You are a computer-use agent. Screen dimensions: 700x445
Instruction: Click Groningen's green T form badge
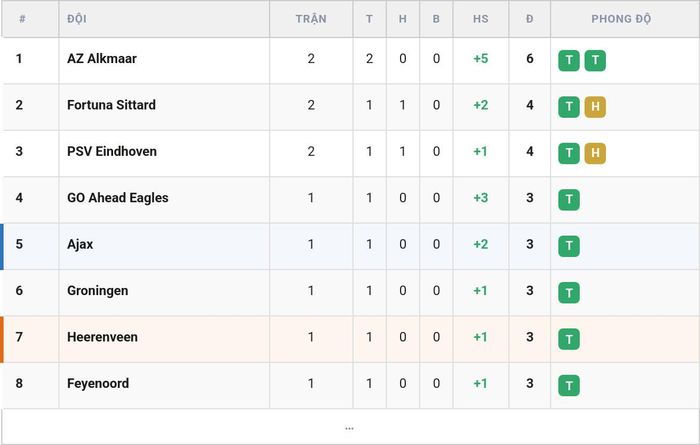pos(569,292)
